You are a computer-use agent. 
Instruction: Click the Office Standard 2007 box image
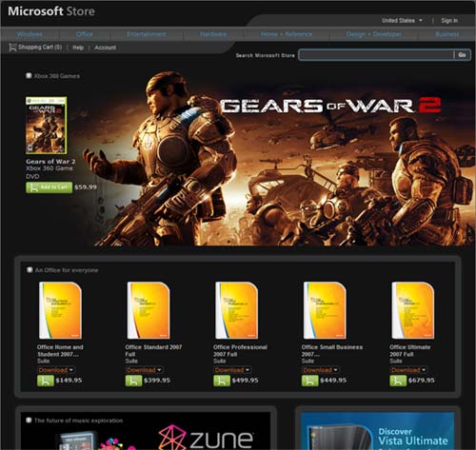click(149, 310)
